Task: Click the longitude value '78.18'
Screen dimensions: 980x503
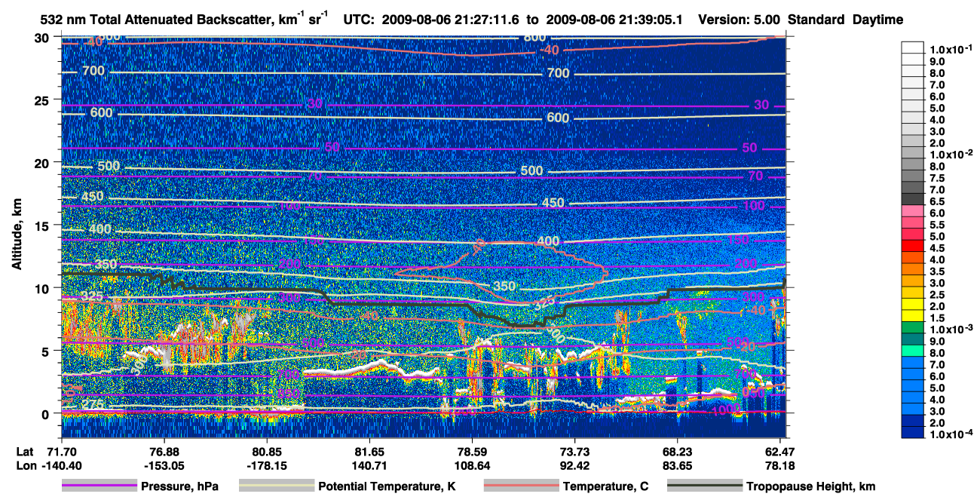Action: (779, 465)
